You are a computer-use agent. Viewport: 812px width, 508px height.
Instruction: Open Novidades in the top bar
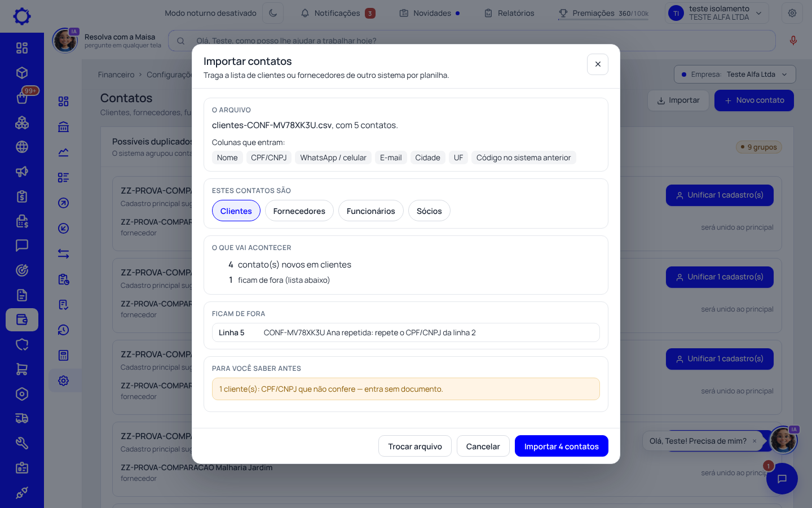pyautogui.click(x=430, y=13)
